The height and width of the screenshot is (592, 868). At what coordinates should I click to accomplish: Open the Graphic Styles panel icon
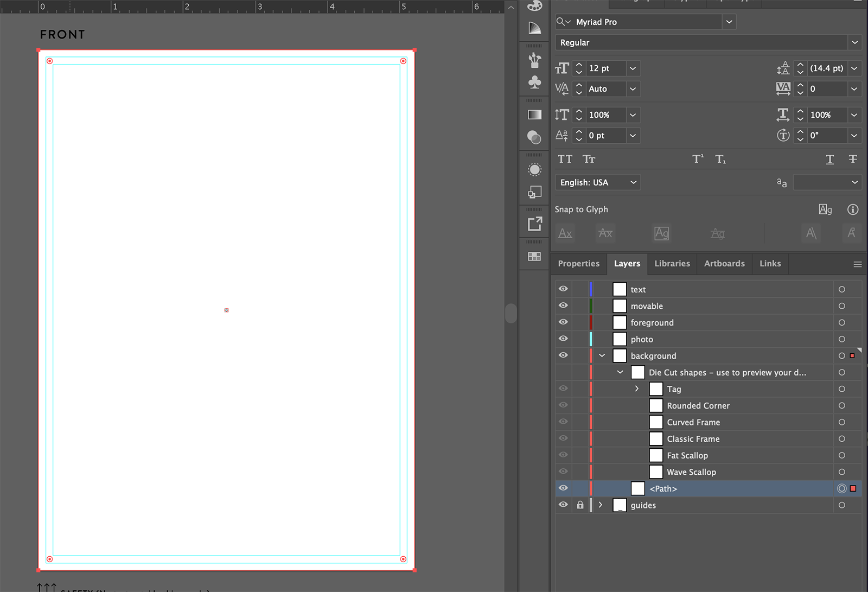(534, 192)
